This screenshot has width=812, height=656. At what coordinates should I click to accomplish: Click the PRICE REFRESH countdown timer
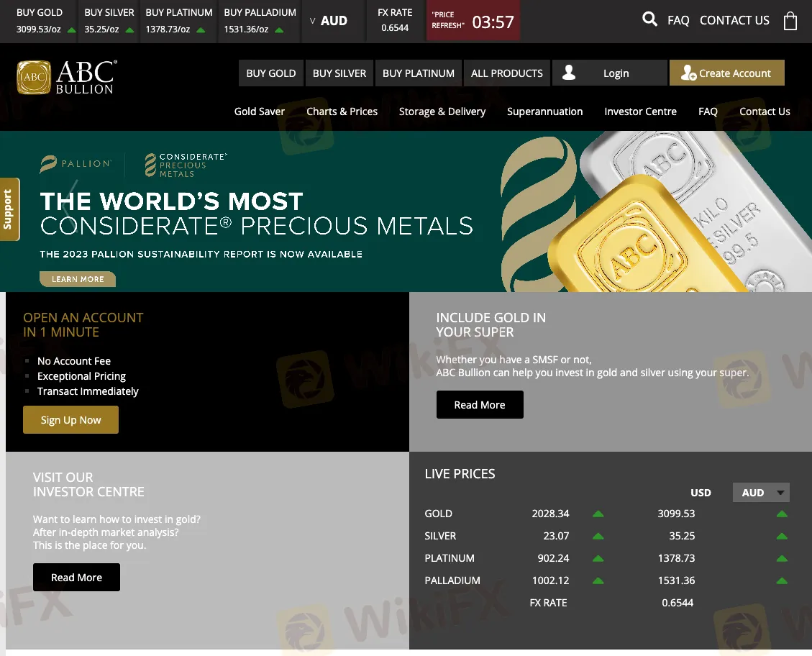473,20
